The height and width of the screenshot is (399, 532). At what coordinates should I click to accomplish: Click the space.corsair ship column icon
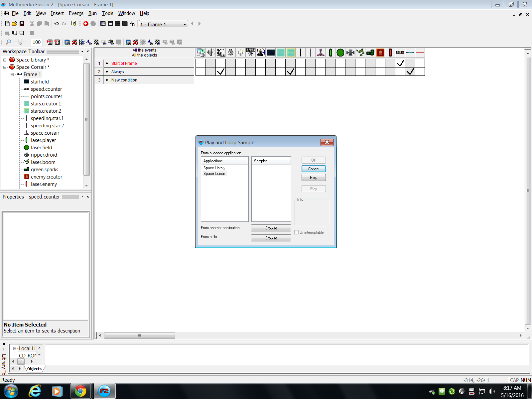coord(321,53)
